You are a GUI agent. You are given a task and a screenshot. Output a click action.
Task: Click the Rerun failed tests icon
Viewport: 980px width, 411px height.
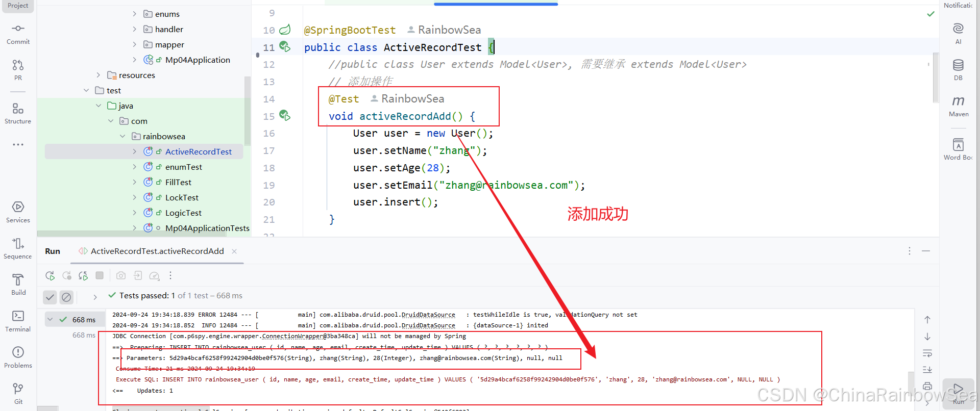(67, 276)
